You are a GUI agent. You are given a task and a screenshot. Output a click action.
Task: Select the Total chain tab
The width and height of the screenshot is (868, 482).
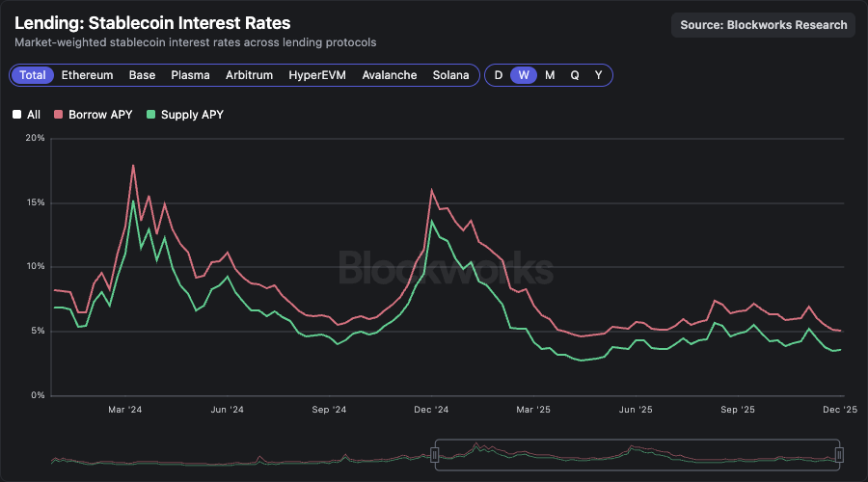[x=33, y=75]
